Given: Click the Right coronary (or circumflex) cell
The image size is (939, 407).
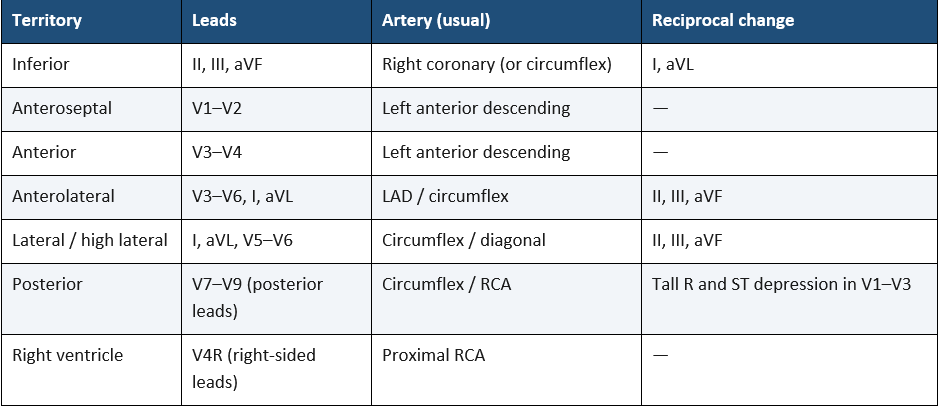Looking at the screenshot, I should 506,65.
